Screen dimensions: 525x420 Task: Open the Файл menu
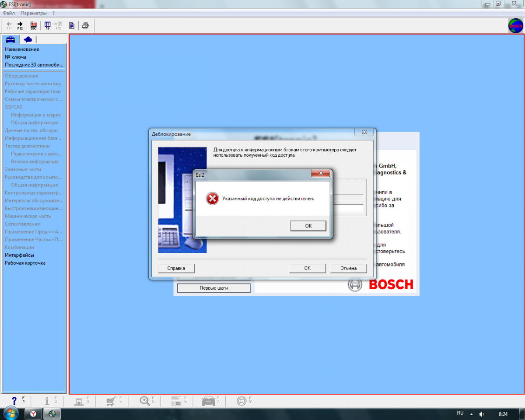[x=9, y=13]
